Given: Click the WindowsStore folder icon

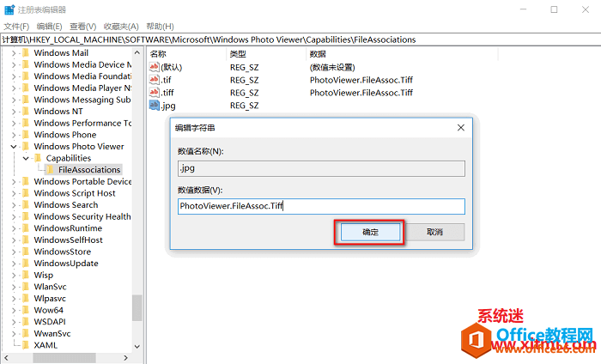Looking at the screenshot, I should click(x=26, y=252).
